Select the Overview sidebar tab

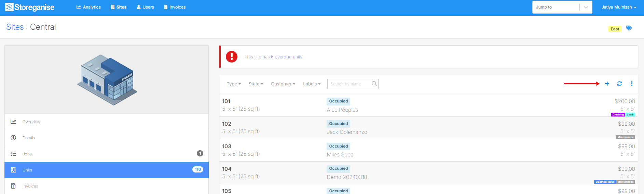107,122
